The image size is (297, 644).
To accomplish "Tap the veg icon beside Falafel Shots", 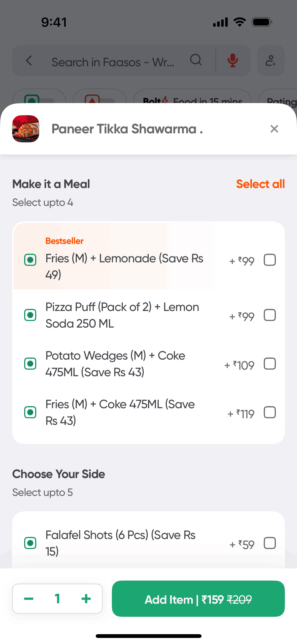I will click(x=30, y=543).
